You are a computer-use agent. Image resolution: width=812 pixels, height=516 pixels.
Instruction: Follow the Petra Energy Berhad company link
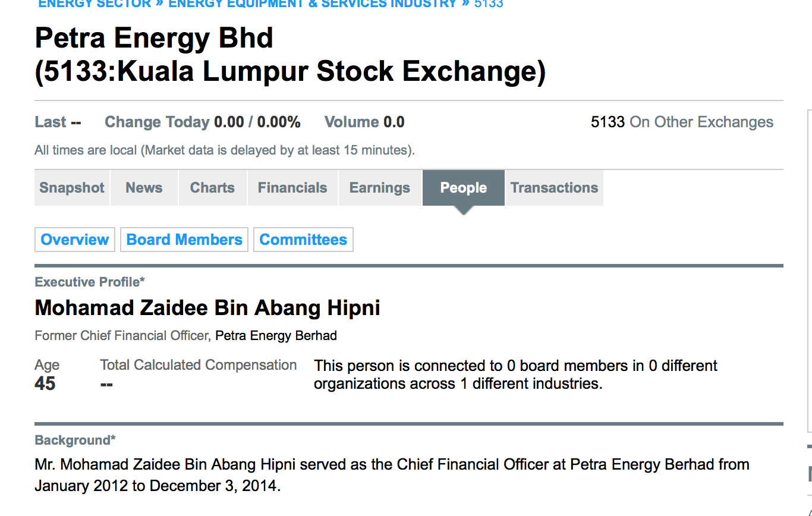coord(276,336)
